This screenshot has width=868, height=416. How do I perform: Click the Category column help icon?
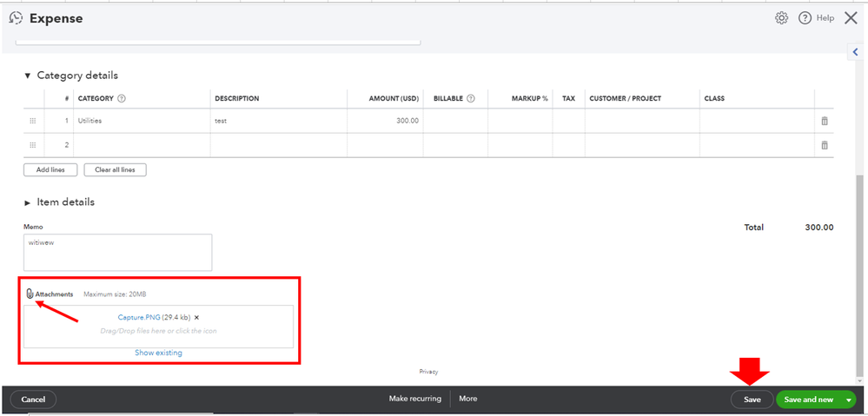(122, 98)
